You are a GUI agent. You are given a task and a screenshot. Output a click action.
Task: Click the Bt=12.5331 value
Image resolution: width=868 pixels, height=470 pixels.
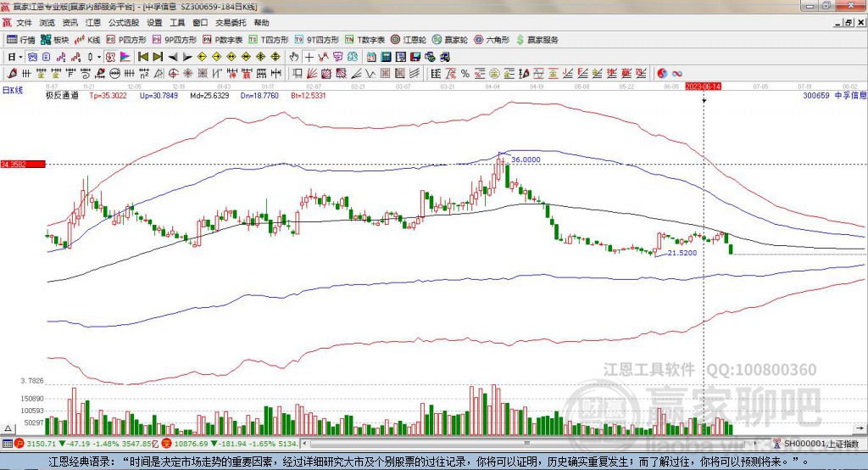tap(309, 95)
